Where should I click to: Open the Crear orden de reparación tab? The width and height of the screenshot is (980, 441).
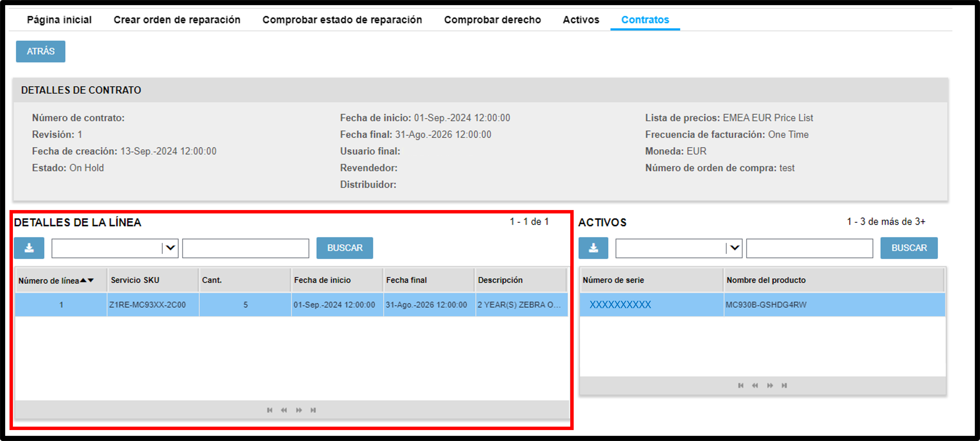click(x=177, y=20)
